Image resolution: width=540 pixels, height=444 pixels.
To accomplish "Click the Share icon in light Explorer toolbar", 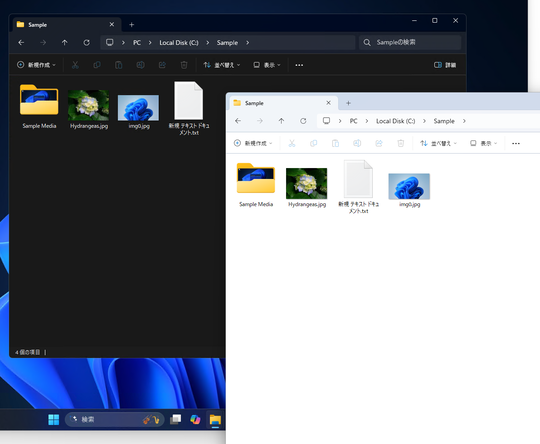I will (379, 143).
